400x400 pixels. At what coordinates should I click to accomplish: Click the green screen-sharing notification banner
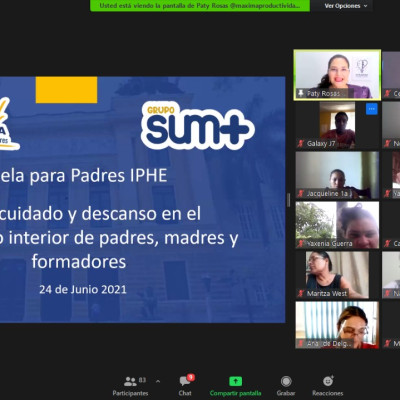[200, 6]
